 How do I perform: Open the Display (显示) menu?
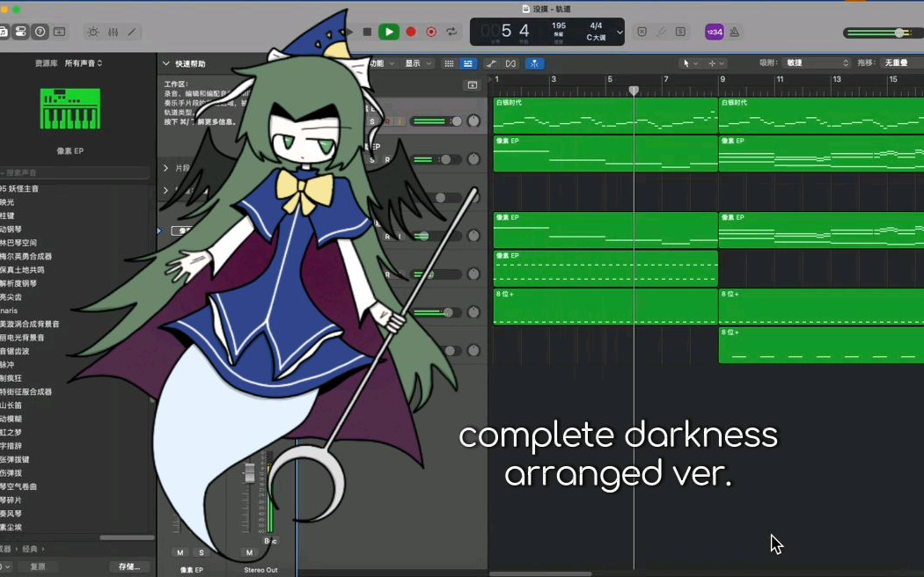[x=418, y=63]
